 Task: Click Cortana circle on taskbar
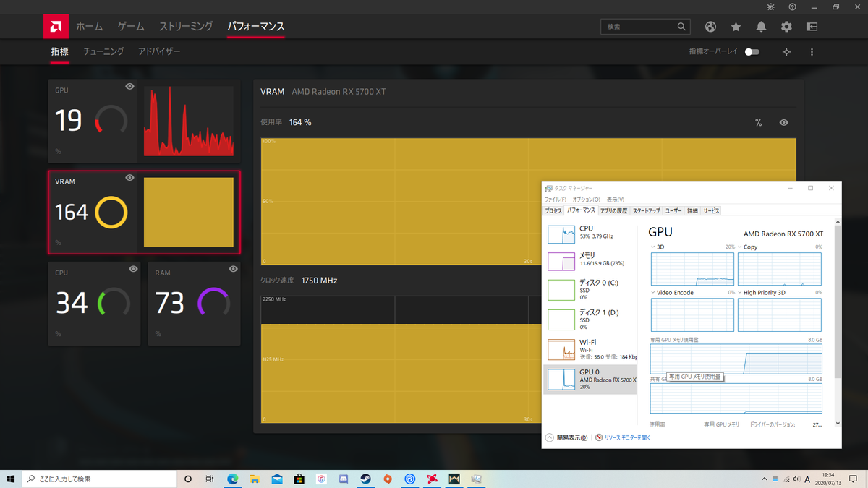click(x=188, y=479)
